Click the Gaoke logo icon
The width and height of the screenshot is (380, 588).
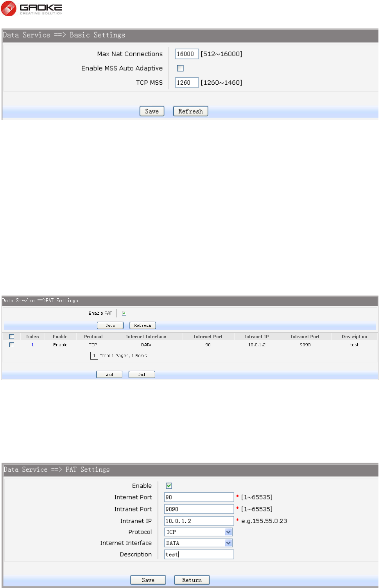pyautogui.click(x=9, y=8)
